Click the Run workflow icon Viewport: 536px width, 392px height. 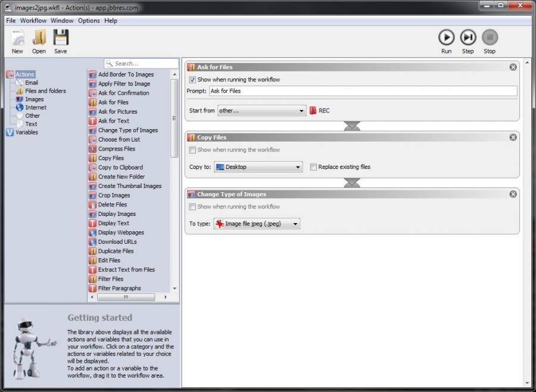pyautogui.click(x=446, y=37)
